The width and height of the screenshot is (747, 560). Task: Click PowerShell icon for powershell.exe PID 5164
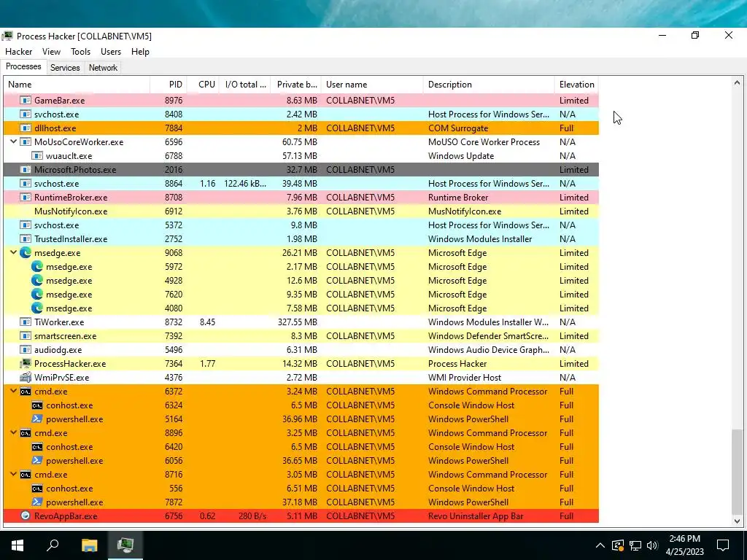(37, 419)
